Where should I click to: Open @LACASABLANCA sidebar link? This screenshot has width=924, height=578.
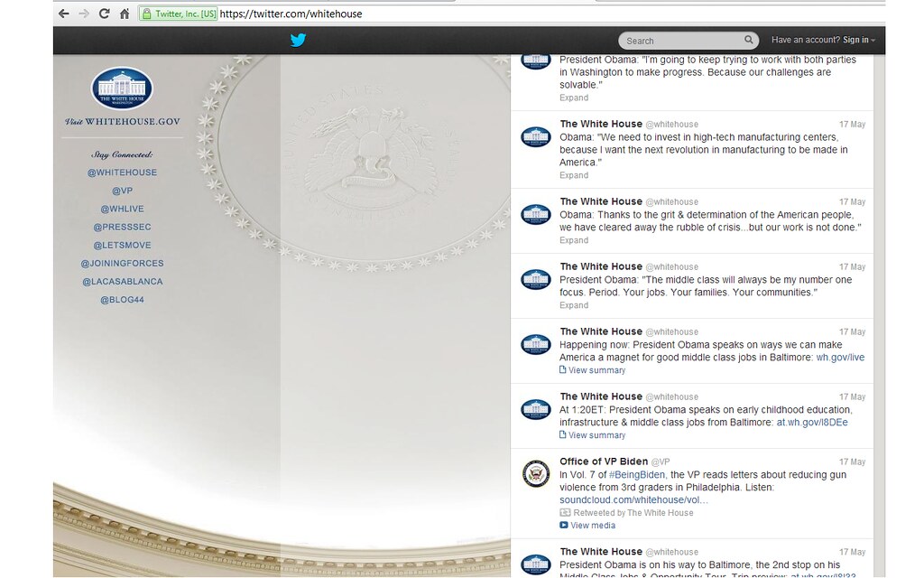pyautogui.click(x=123, y=282)
